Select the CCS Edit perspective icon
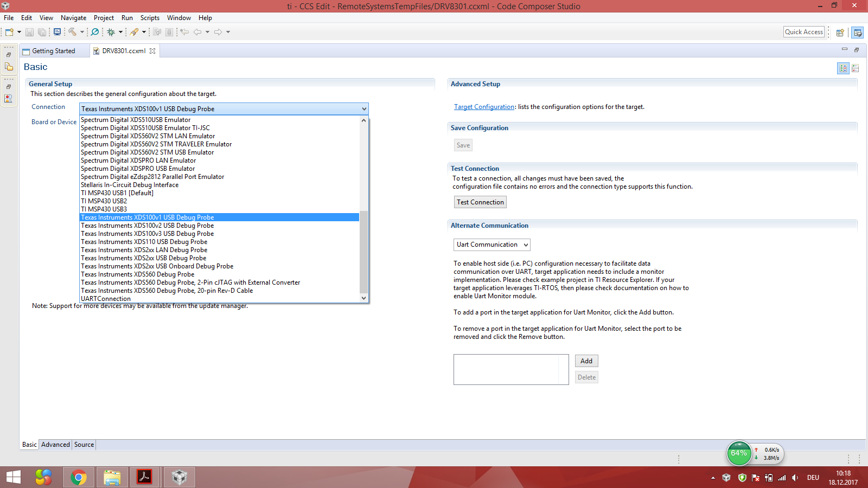Viewport: 868px width, 488px height. [858, 33]
